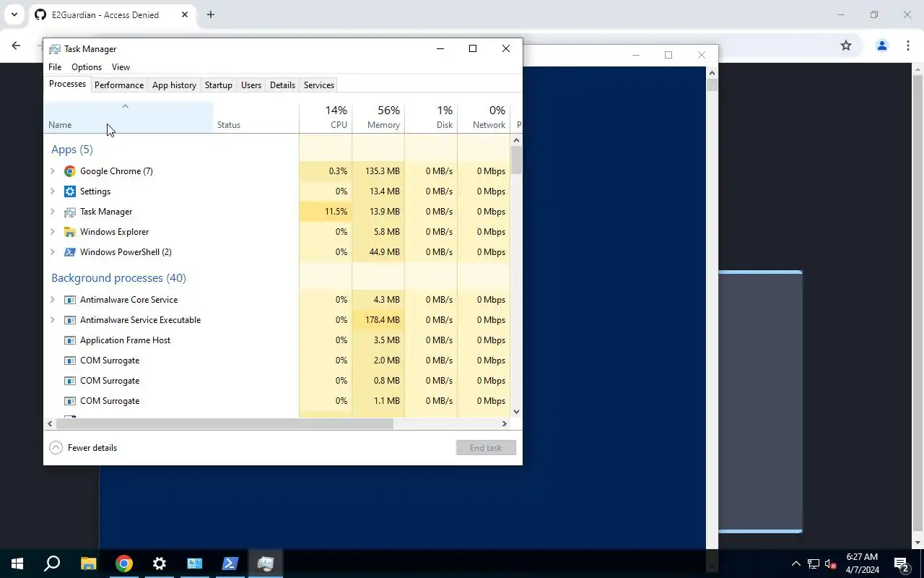Switch to the Users tab
Image resolution: width=924 pixels, height=578 pixels.
[x=251, y=85]
